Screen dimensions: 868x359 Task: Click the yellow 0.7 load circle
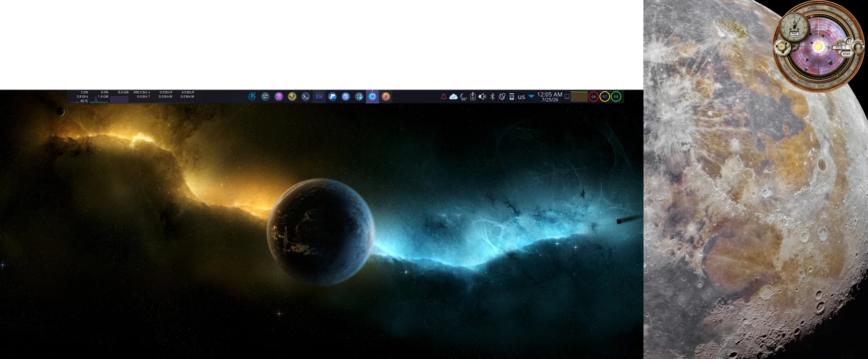pyautogui.click(x=605, y=96)
